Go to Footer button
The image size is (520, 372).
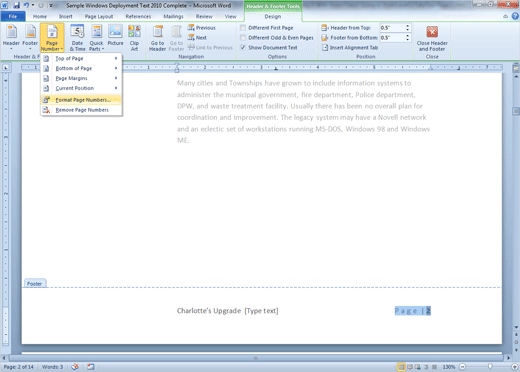(x=176, y=38)
